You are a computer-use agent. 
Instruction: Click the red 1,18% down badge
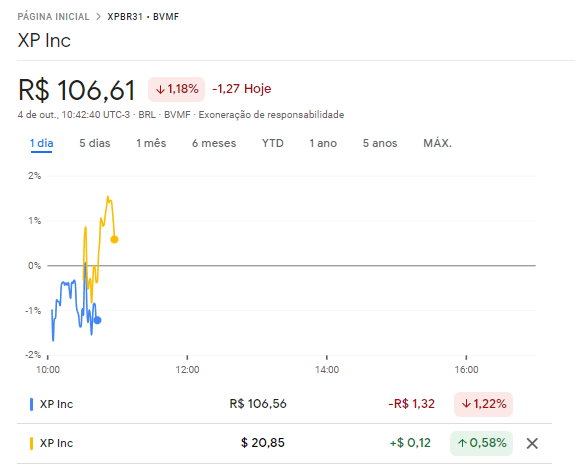coord(176,89)
